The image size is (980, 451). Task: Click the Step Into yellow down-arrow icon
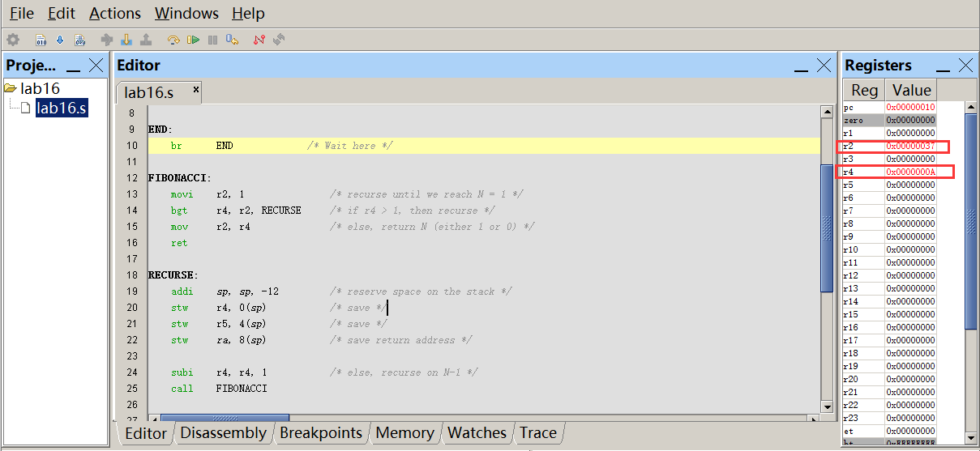tap(126, 39)
